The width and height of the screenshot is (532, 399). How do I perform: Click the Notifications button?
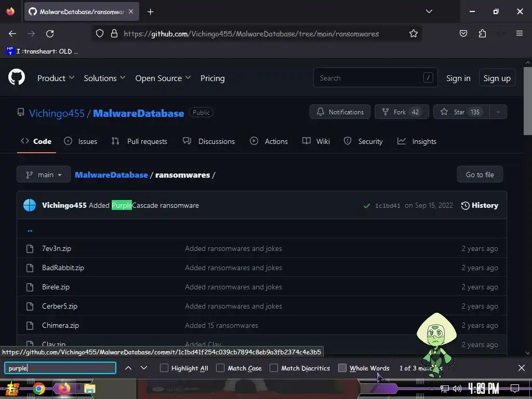pyautogui.click(x=340, y=112)
